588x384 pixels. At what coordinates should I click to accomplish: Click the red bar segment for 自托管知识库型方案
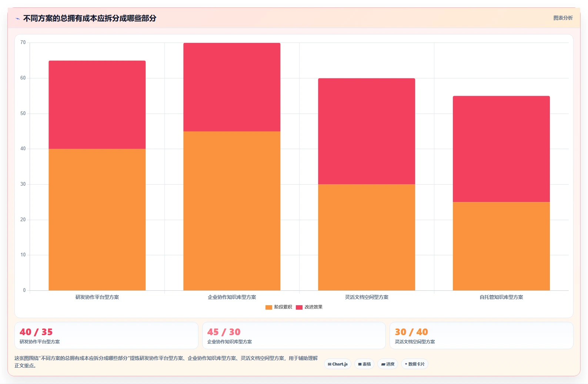tap(501, 149)
